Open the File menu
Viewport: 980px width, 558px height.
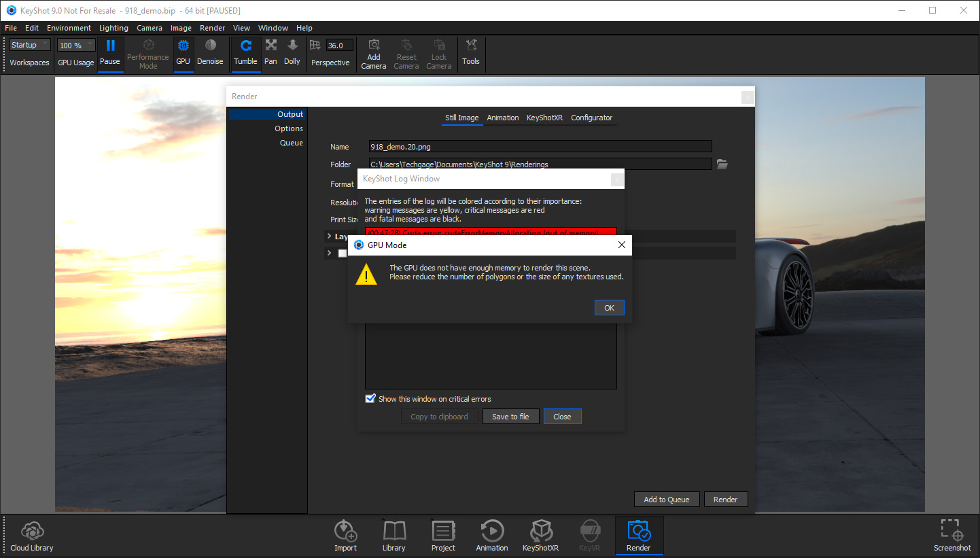pyautogui.click(x=11, y=28)
